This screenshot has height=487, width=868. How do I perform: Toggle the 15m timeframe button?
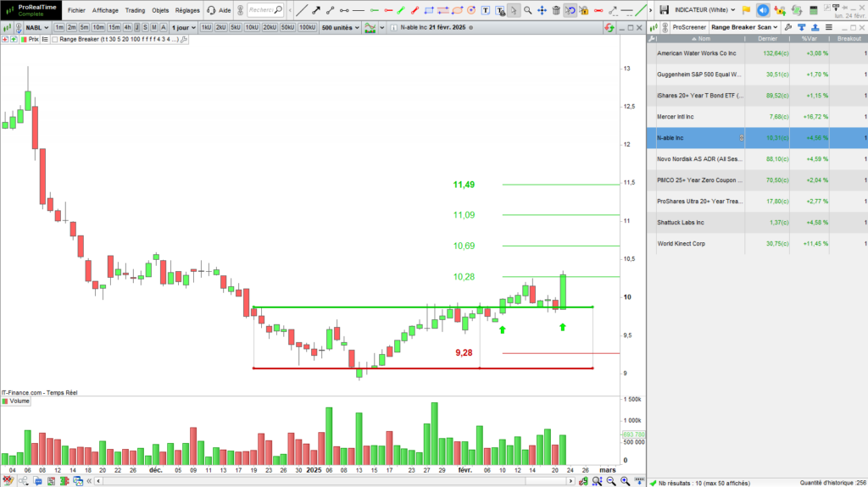coord(114,27)
